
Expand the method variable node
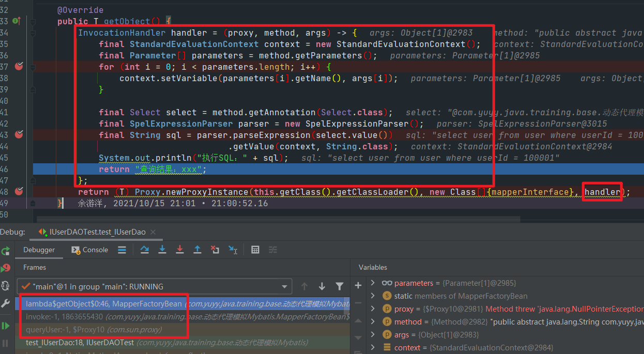[x=373, y=322]
